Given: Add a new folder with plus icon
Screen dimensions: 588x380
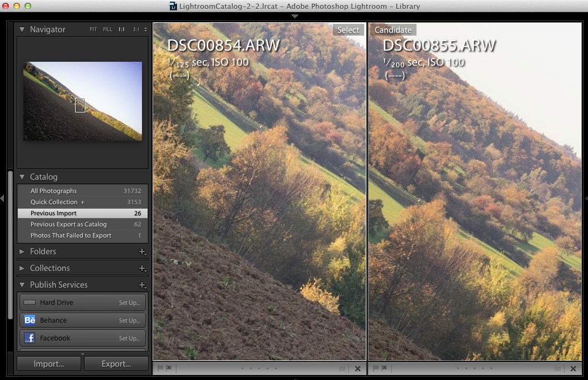Looking at the screenshot, I should [143, 251].
